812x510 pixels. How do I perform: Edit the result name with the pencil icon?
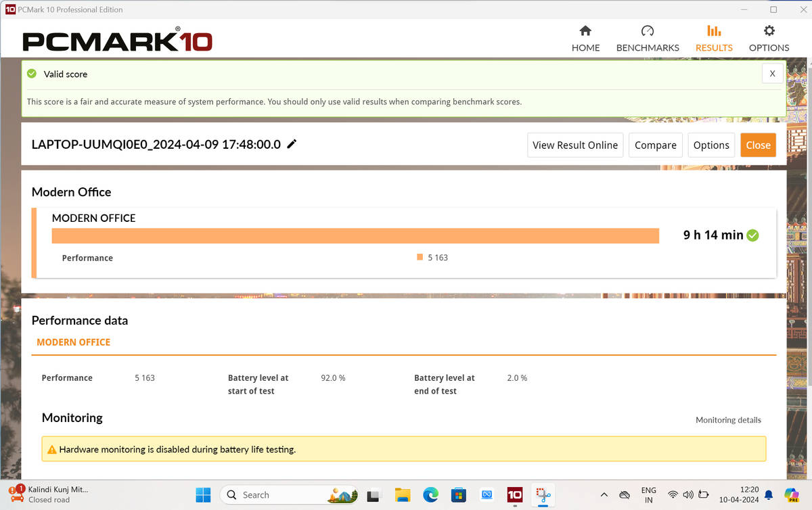pos(292,144)
